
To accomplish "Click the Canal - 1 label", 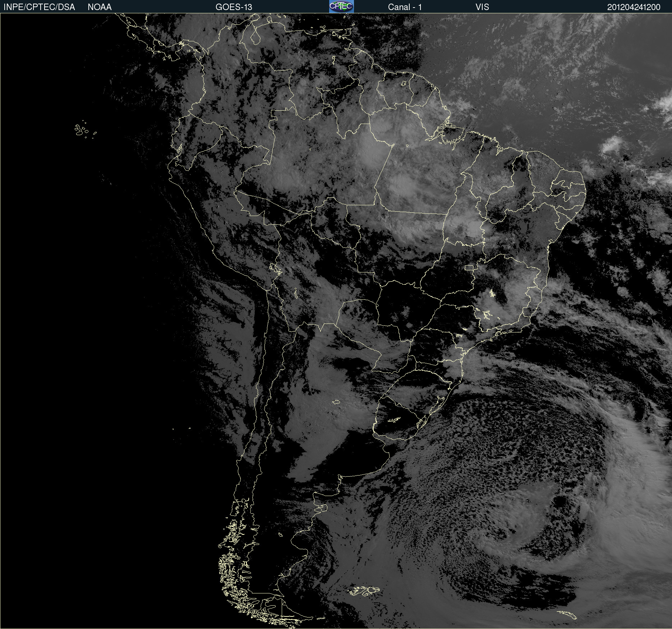I will click(x=405, y=7).
